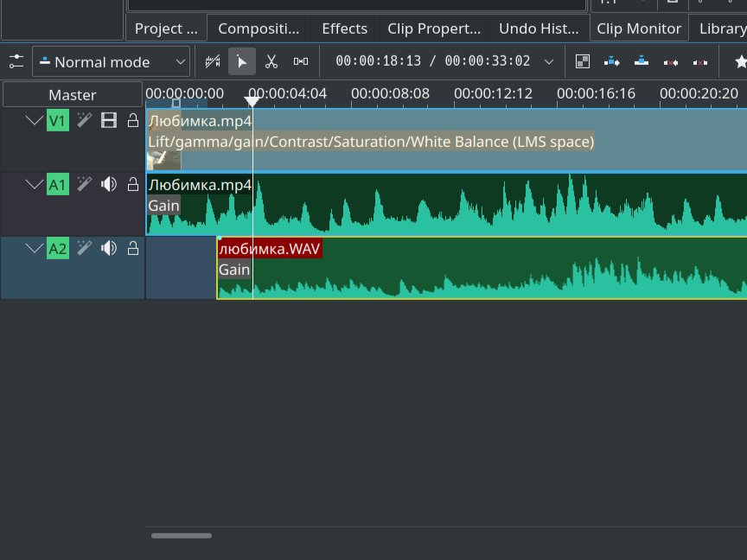Switch to the Effects tab
The height and width of the screenshot is (560, 747).
coord(344,29)
